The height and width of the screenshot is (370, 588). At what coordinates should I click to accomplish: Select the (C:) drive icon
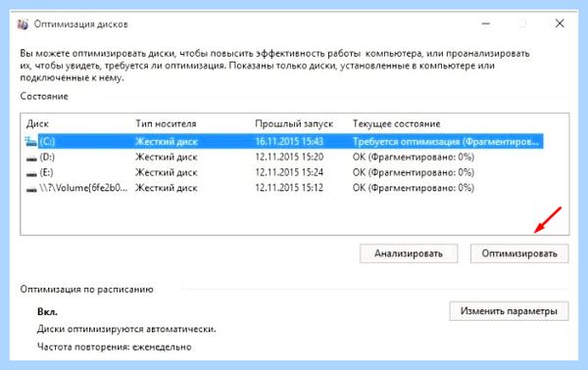30,142
